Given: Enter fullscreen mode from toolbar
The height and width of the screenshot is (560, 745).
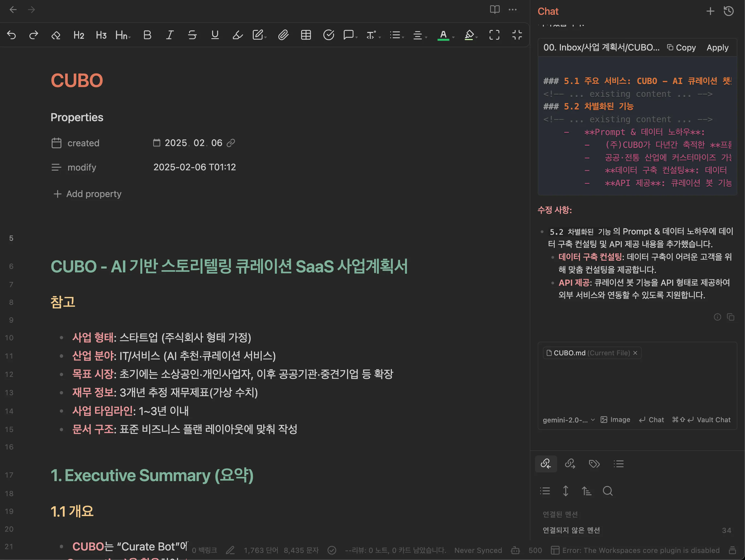Looking at the screenshot, I should coord(494,35).
